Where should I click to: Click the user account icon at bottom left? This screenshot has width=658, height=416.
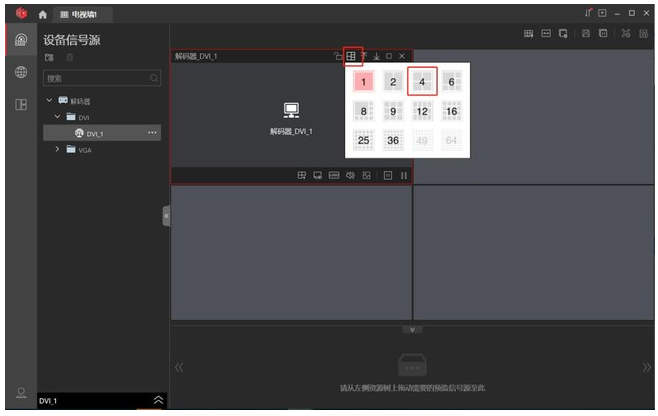coord(20,391)
